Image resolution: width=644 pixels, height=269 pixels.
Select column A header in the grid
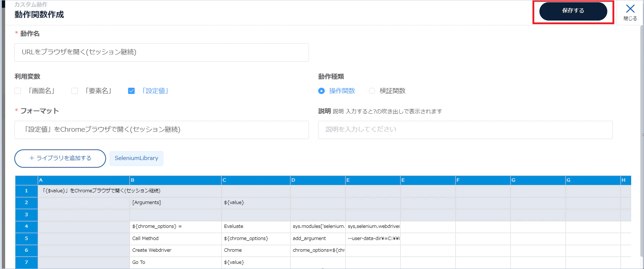[84, 180]
